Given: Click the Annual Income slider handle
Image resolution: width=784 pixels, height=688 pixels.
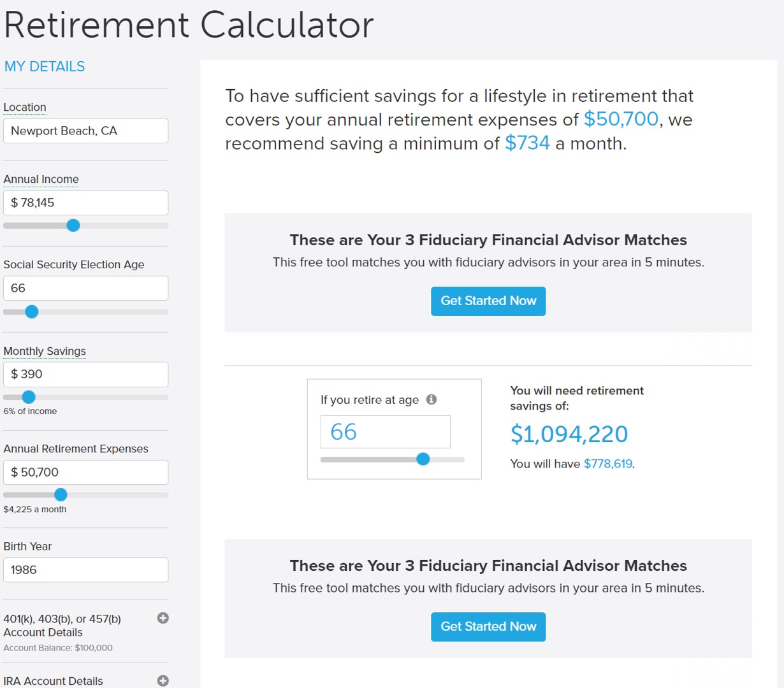Looking at the screenshot, I should click(x=73, y=226).
